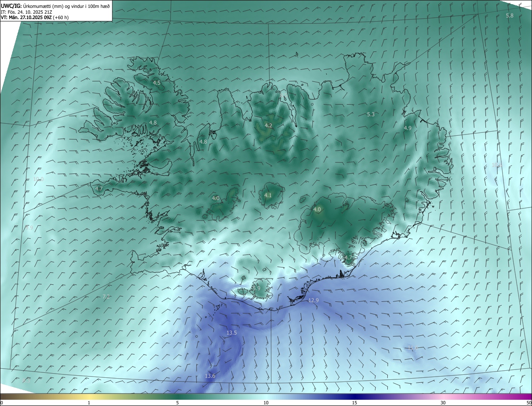Select the 4.9 label in east Iceland

tap(407, 128)
